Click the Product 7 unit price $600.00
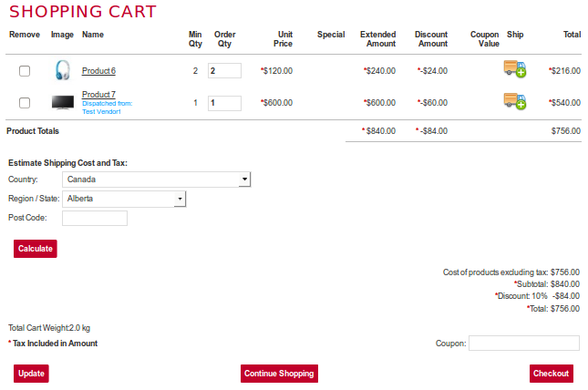 (x=277, y=103)
